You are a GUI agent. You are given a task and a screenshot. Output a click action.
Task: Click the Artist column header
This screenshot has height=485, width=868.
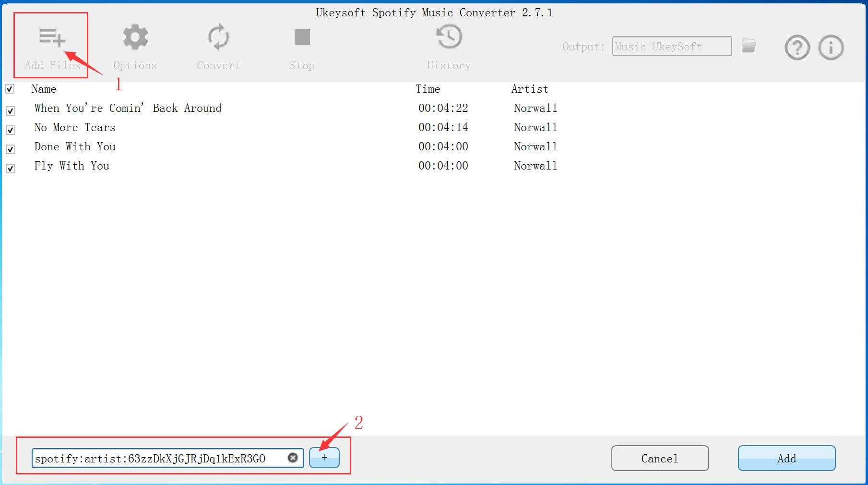click(530, 89)
